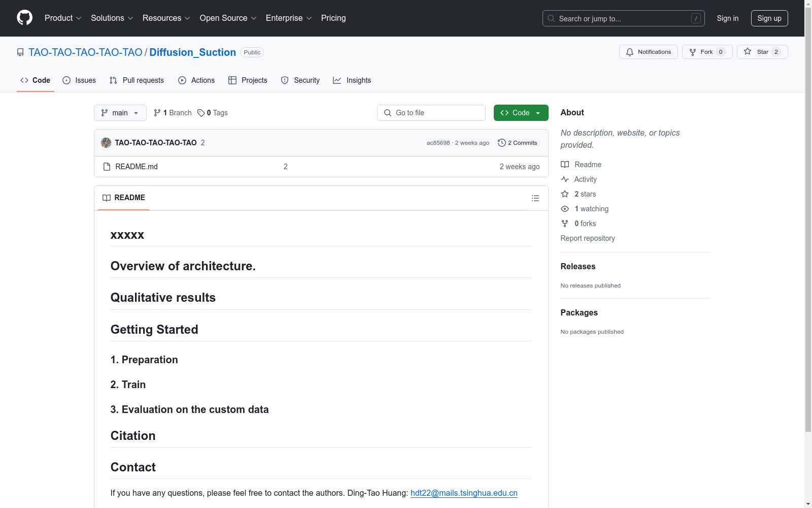The image size is (812, 508).
Task: Click the 'No releases published' text
Action: click(x=591, y=285)
